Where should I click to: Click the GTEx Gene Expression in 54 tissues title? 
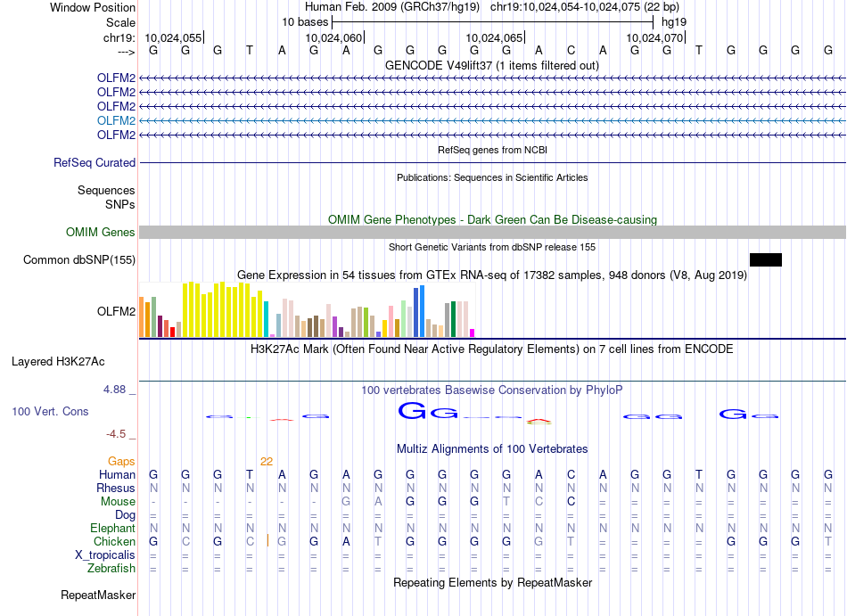tap(492, 275)
